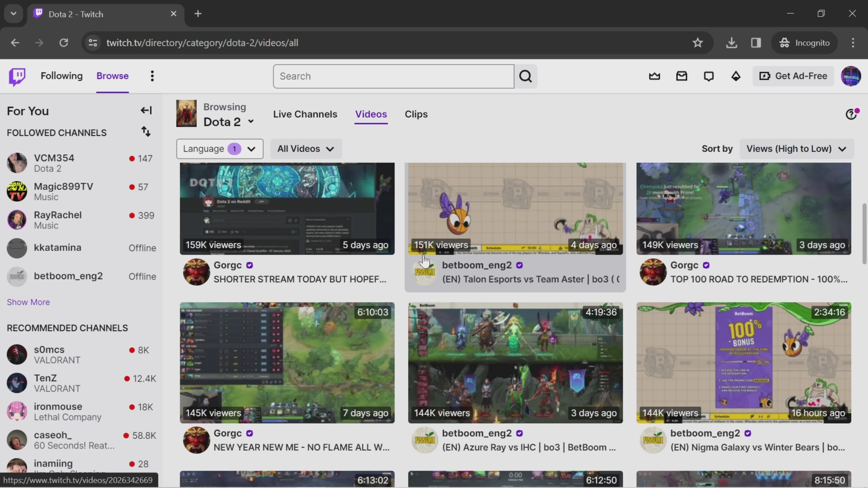
Task: Expand the Language filter dropdown
Action: point(220,149)
